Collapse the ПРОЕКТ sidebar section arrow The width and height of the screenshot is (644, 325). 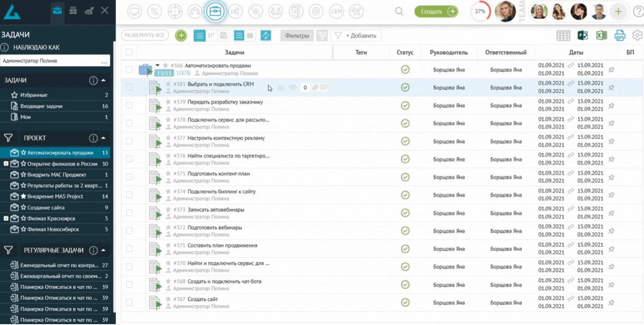pos(103,138)
